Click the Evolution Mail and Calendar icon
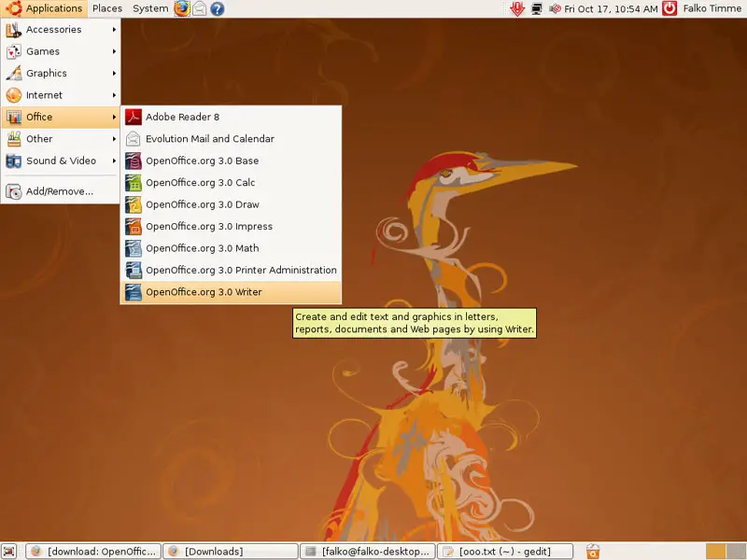Viewport: 747px width, 560px height. pyautogui.click(x=134, y=138)
